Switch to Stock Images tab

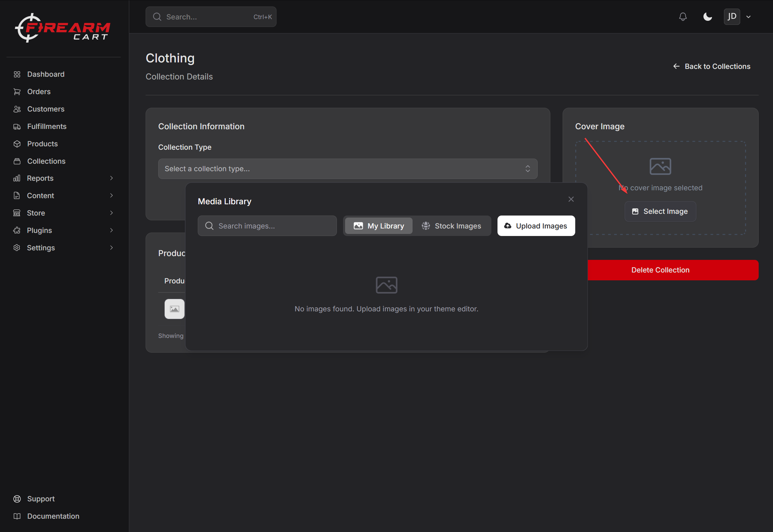click(451, 226)
